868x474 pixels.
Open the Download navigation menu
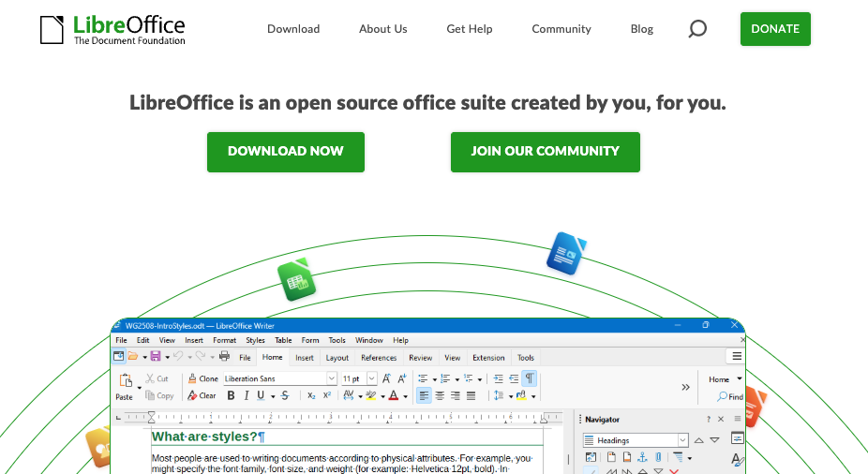click(293, 29)
